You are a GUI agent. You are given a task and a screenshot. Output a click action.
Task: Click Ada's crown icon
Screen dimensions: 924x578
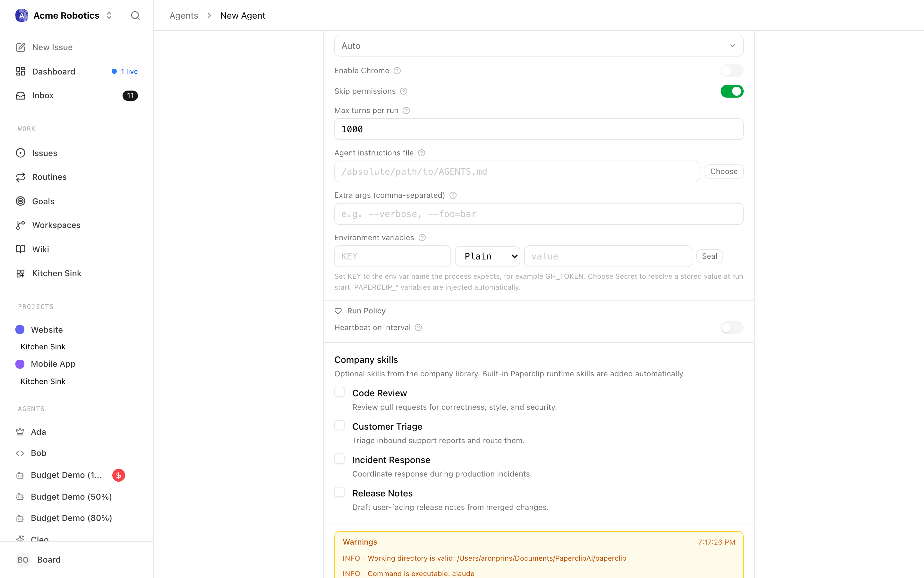[20, 432]
